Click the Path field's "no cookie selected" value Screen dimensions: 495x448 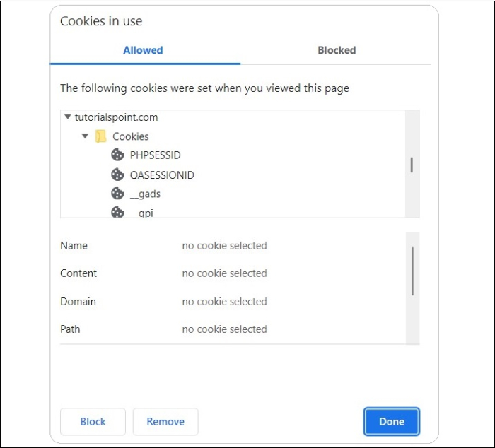click(224, 329)
